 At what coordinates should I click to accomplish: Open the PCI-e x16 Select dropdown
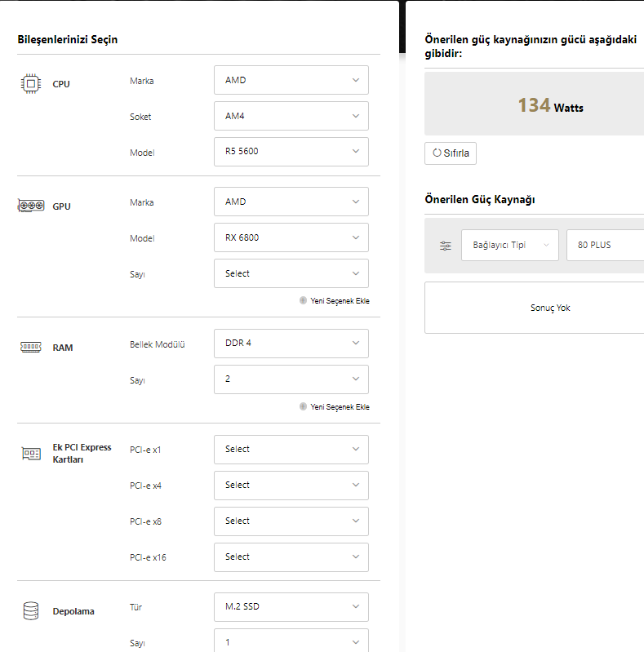click(x=291, y=557)
